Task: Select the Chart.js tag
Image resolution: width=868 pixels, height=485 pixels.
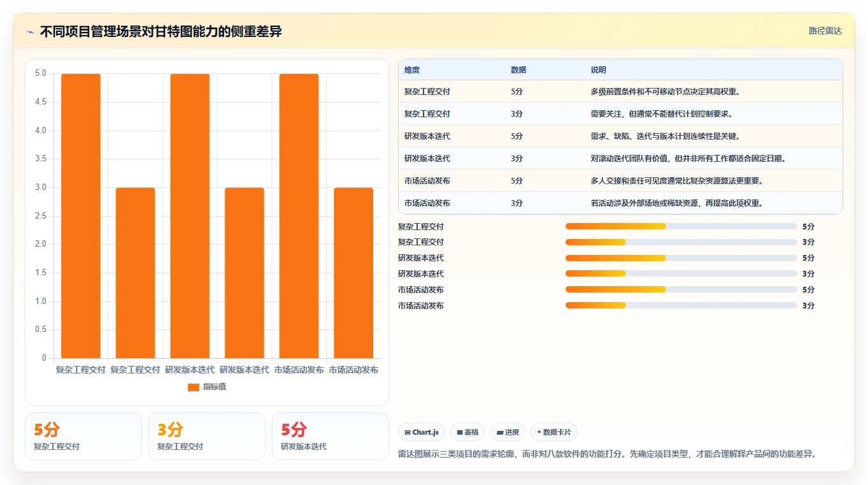Action: [422, 432]
